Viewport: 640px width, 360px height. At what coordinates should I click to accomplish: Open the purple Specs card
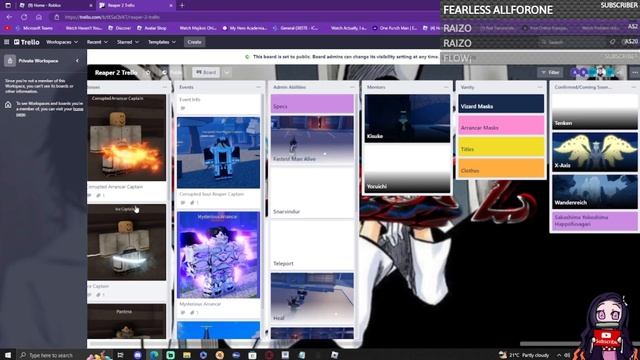pyautogui.click(x=312, y=104)
